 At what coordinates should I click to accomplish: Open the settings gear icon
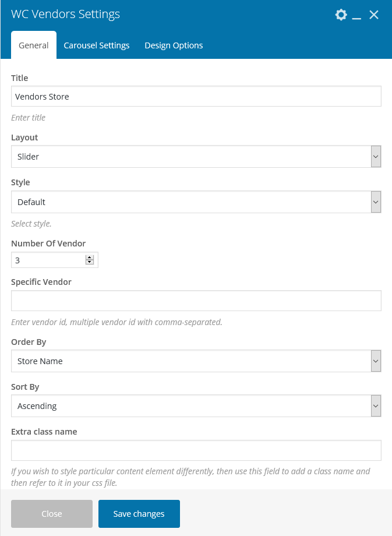click(341, 15)
